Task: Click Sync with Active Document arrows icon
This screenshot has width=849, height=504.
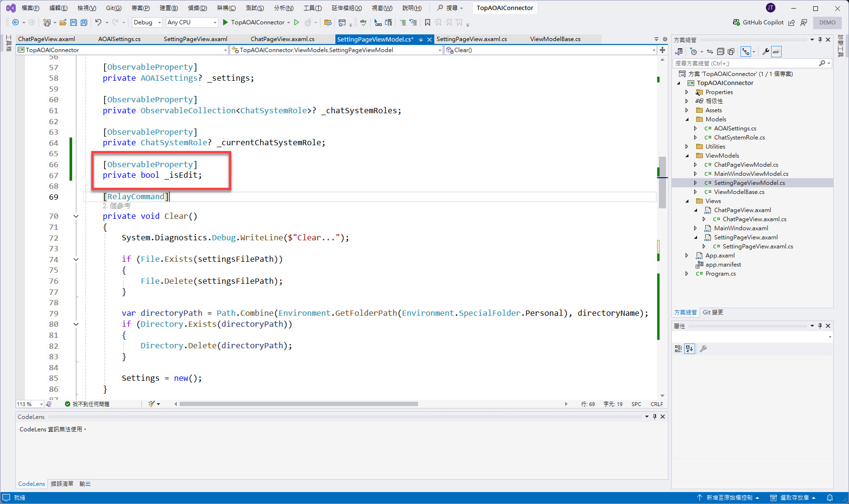Action: 710,52
